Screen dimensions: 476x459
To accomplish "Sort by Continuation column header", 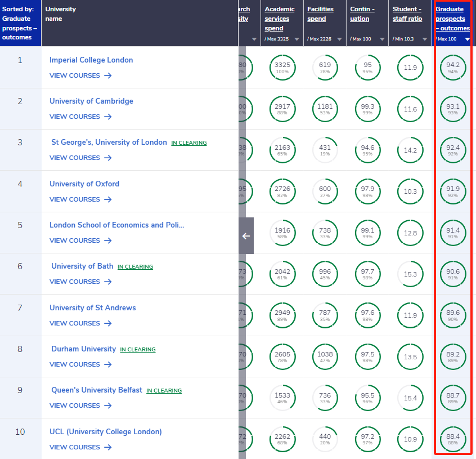I will [362, 14].
